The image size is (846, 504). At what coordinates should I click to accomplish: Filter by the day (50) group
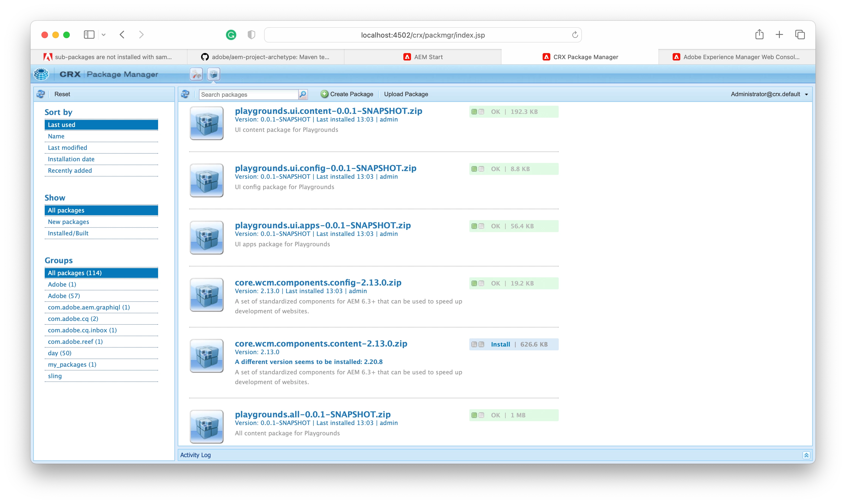(59, 353)
